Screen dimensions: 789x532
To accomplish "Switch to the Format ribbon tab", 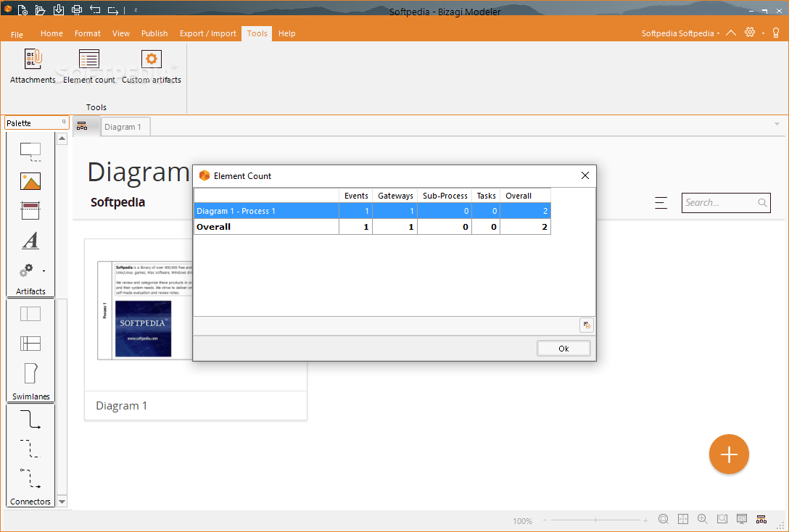I will (88, 33).
